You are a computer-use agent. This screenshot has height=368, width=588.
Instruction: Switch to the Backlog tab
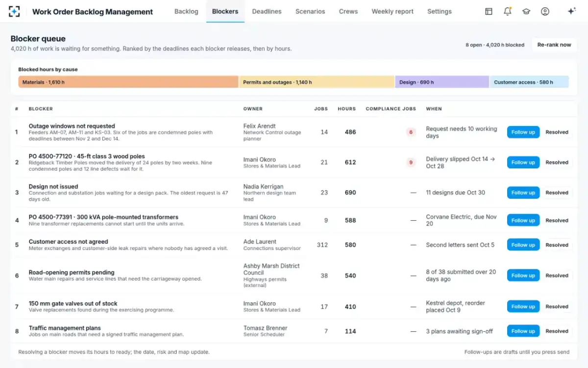[x=186, y=11]
